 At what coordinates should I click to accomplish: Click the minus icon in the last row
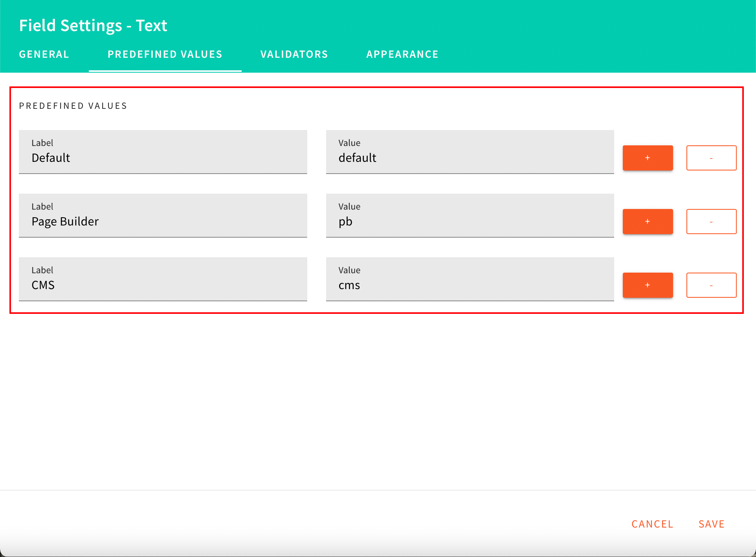tap(711, 285)
